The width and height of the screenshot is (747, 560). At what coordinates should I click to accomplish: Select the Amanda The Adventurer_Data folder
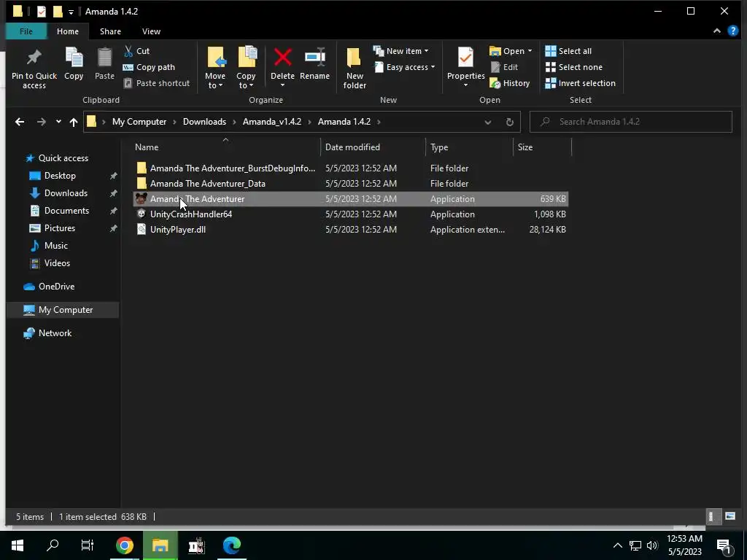(350, 184)
